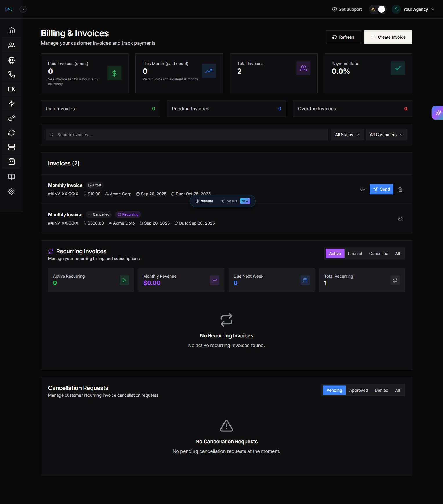Click the 0.0% Payment Rate value
Viewport: 443px width, 504px height.
click(x=341, y=71)
